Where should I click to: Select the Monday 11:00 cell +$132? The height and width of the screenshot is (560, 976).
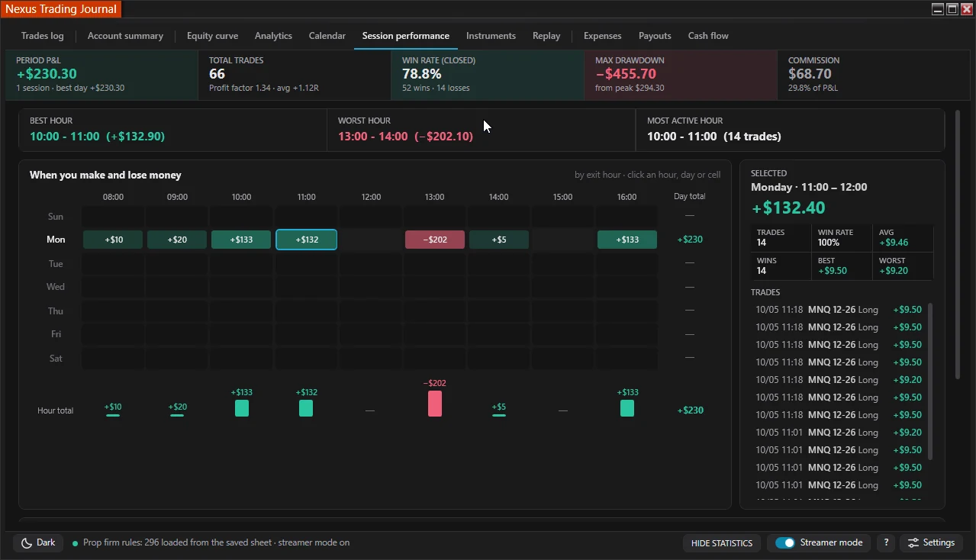[306, 240]
